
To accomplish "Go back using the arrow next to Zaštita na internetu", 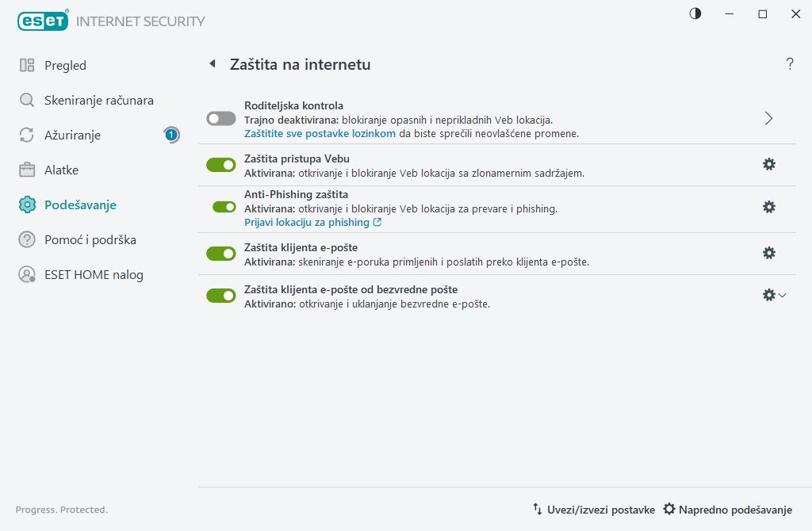I will [x=213, y=65].
